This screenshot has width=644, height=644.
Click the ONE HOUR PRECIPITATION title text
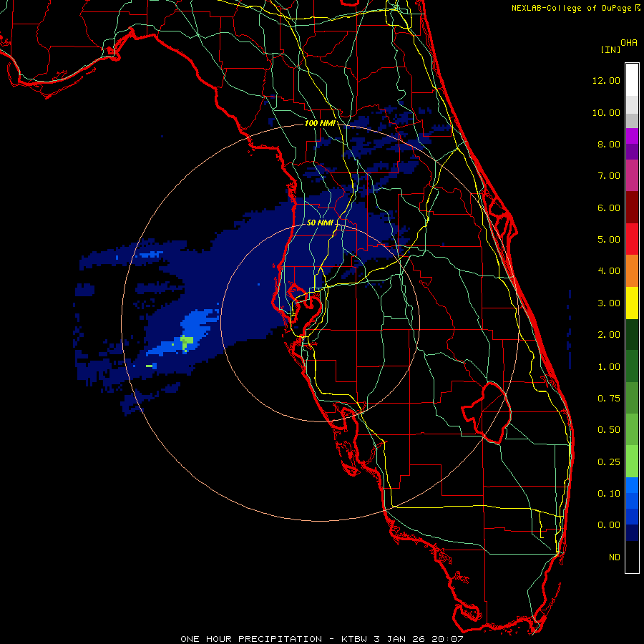point(251,639)
